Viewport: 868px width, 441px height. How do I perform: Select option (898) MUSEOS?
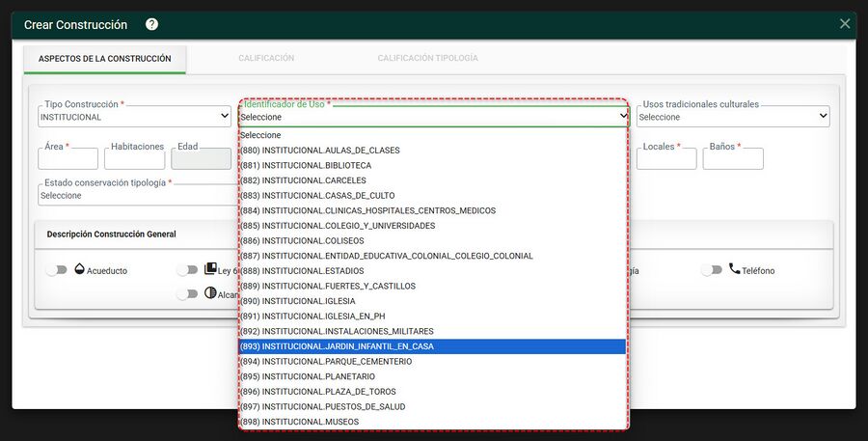(432, 422)
